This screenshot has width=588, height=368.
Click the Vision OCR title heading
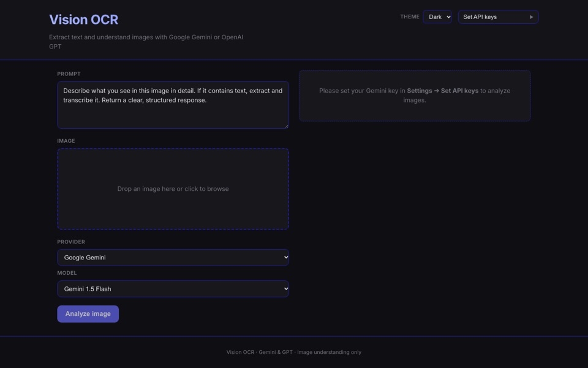pos(84,20)
